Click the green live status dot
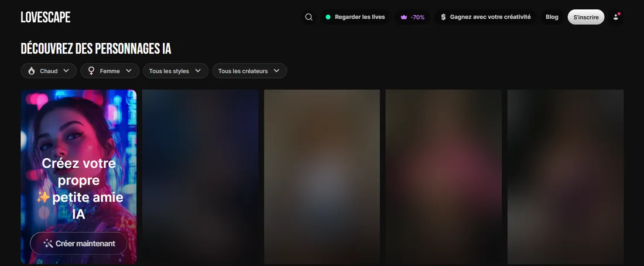The height and width of the screenshot is (266, 644). pos(328,17)
